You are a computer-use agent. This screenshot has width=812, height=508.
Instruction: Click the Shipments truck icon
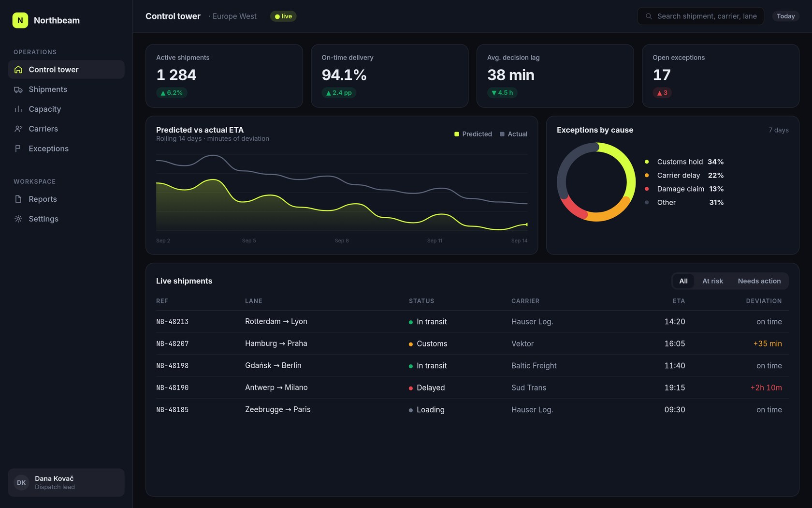[x=18, y=90]
